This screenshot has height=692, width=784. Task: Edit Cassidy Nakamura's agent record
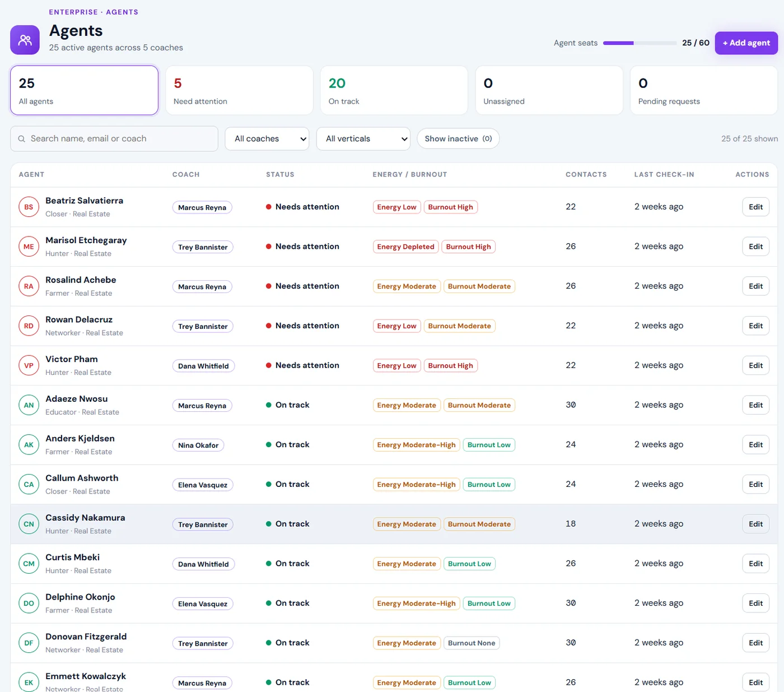click(755, 524)
